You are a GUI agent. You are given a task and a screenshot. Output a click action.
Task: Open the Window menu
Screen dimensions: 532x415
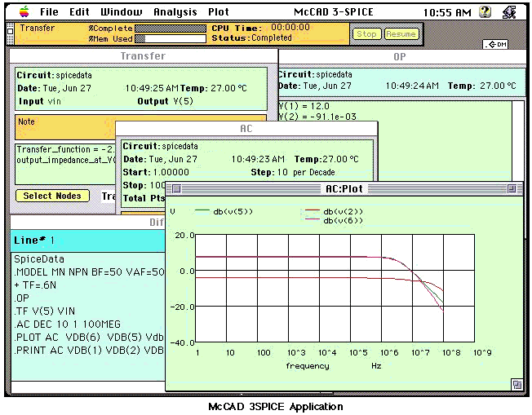click(x=121, y=12)
